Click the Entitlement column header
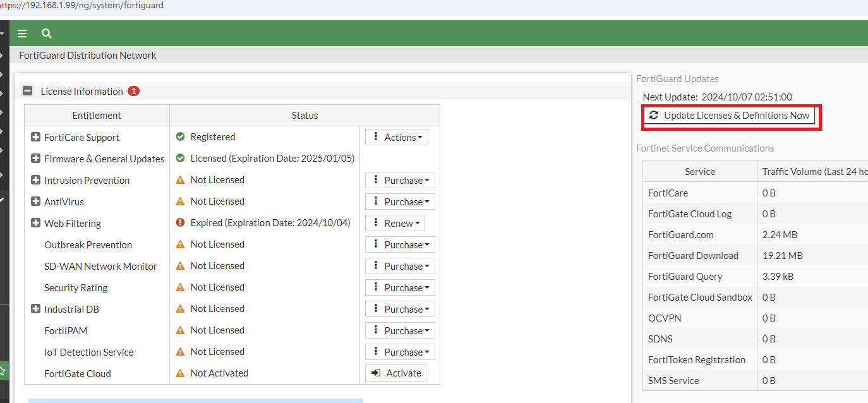 (x=97, y=116)
